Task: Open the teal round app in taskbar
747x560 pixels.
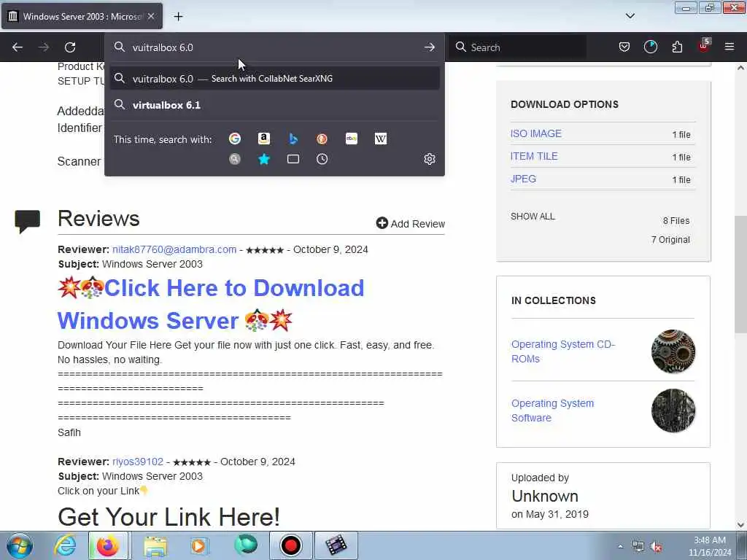Action: (245, 545)
